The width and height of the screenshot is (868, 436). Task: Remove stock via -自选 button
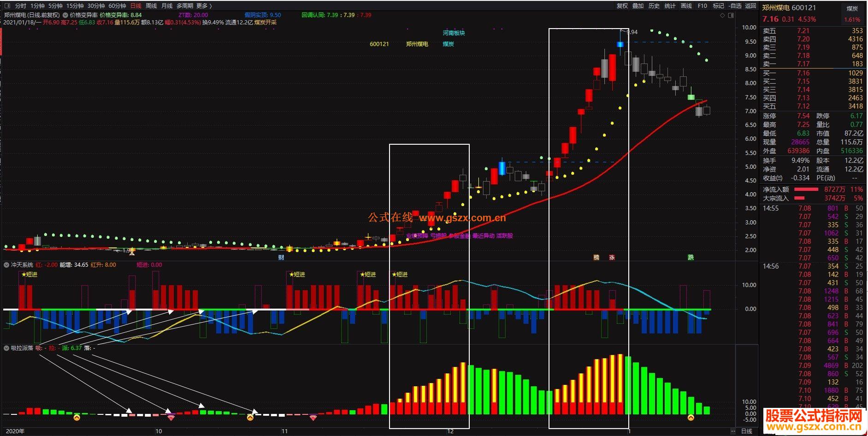[x=735, y=6]
